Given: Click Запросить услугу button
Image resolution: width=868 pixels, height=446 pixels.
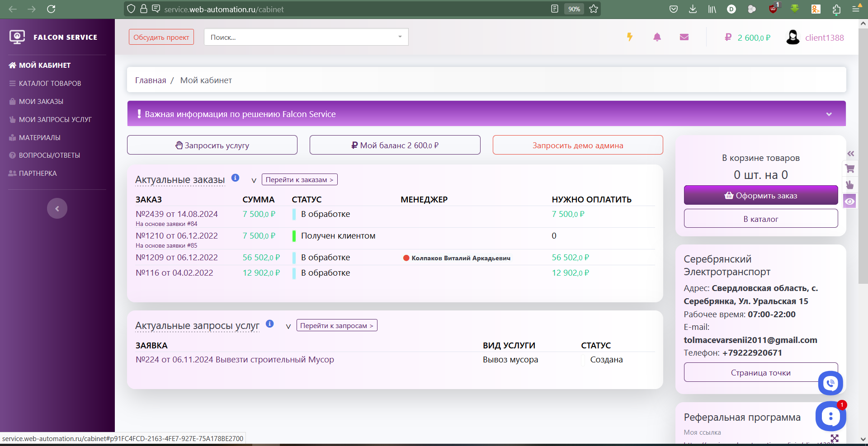Looking at the screenshot, I should [x=212, y=145].
